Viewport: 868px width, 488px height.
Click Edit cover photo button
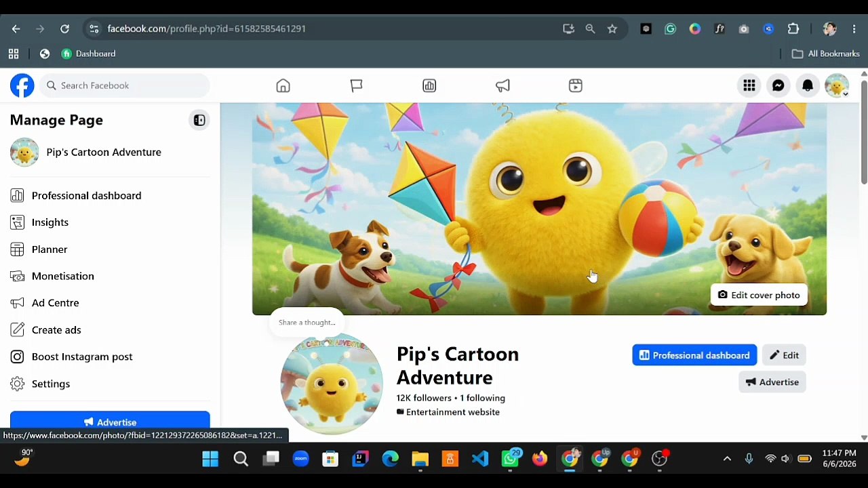[x=759, y=295]
